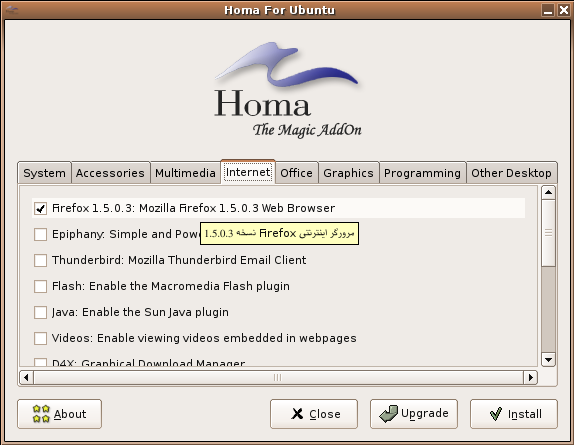574x445 pixels.
Task: Click the Close button
Action: pos(314,414)
